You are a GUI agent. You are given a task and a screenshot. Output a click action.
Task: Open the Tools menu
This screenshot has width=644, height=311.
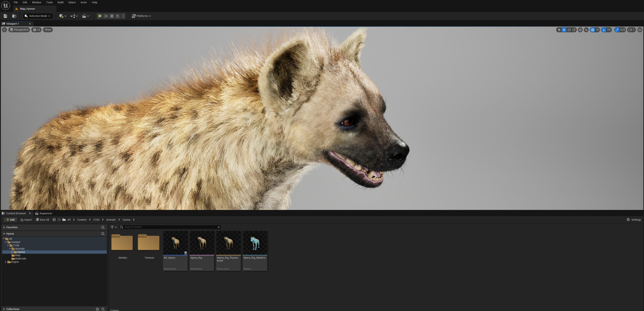coord(49,2)
